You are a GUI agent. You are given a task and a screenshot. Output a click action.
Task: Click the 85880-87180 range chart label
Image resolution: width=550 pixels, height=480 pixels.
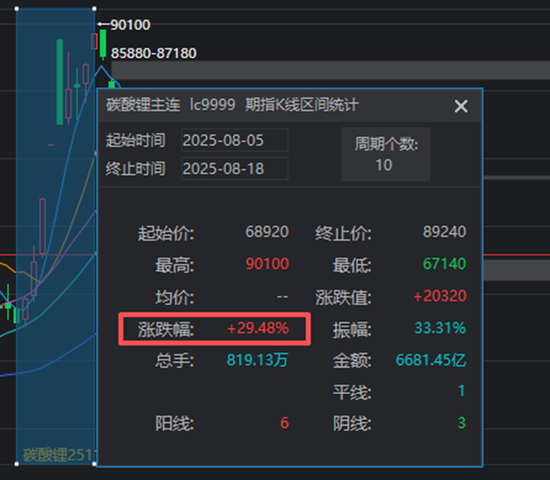pyautogui.click(x=154, y=53)
